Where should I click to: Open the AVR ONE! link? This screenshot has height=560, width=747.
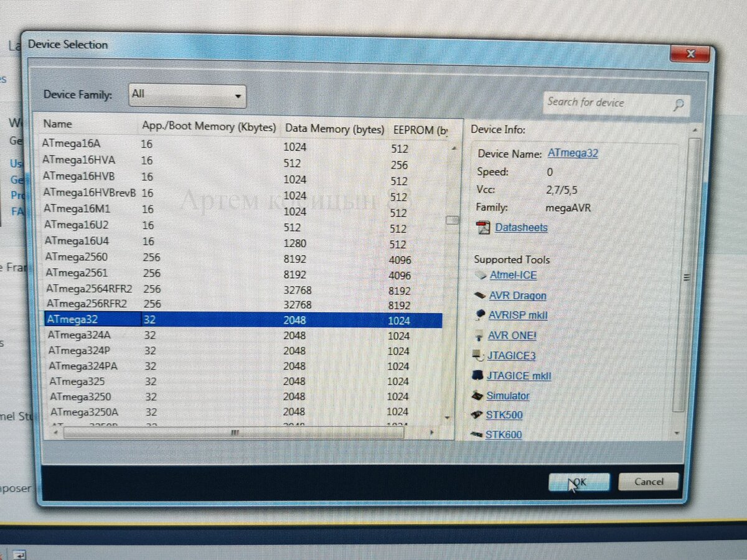coord(512,335)
